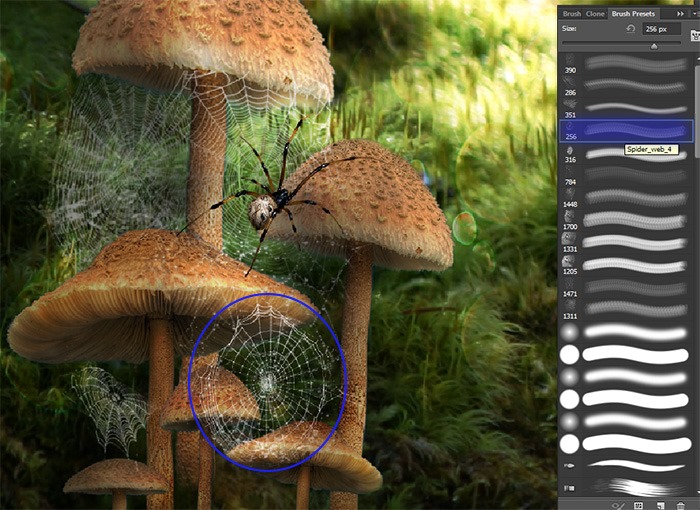Select the 1700 brush preset
Screen dimensions: 700x510
click(x=626, y=221)
